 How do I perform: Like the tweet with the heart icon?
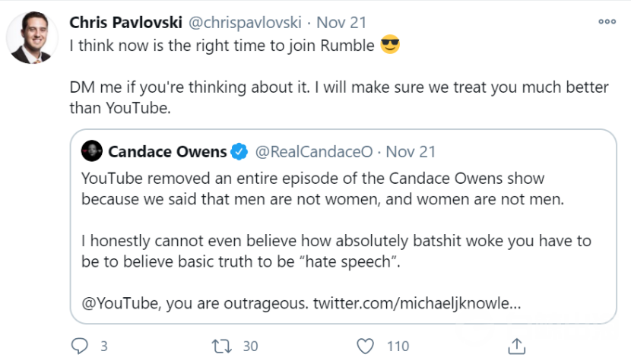click(x=366, y=347)
